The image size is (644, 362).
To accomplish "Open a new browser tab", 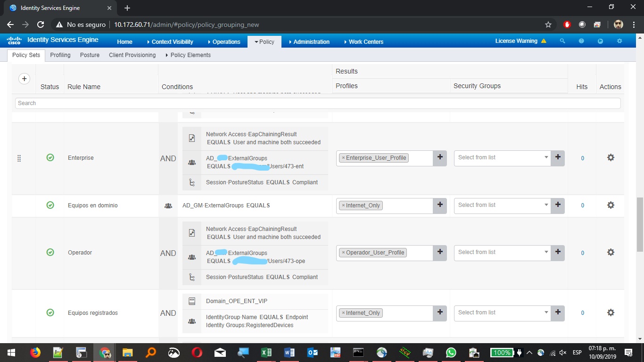I will (x=127, y=8).
